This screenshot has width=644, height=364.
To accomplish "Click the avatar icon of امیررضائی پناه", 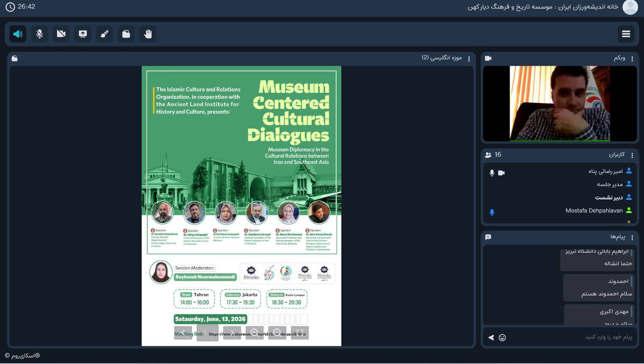I will coord(629,171).
